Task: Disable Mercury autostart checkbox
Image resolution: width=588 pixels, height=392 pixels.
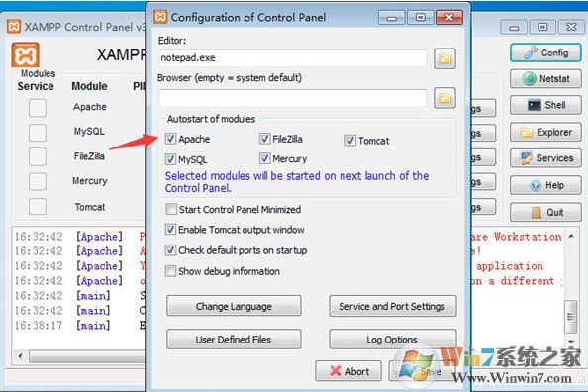Action: [264, 158]
